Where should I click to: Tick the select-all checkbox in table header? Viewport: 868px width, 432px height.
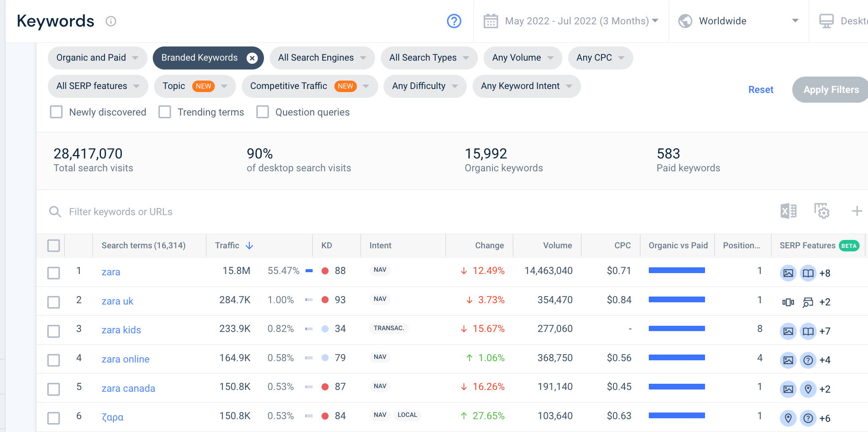click(x=54, y=246)
